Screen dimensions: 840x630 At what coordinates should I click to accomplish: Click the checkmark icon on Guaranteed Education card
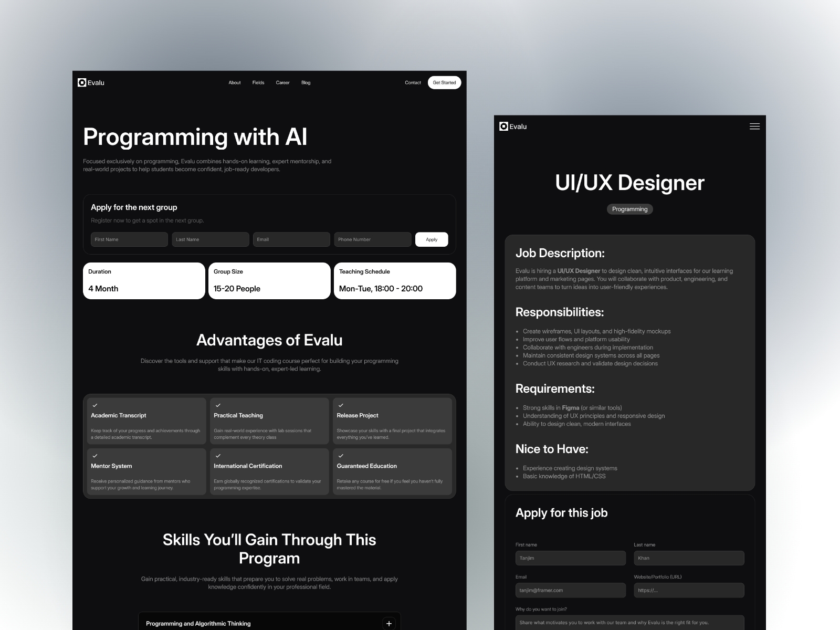point(341,456)
